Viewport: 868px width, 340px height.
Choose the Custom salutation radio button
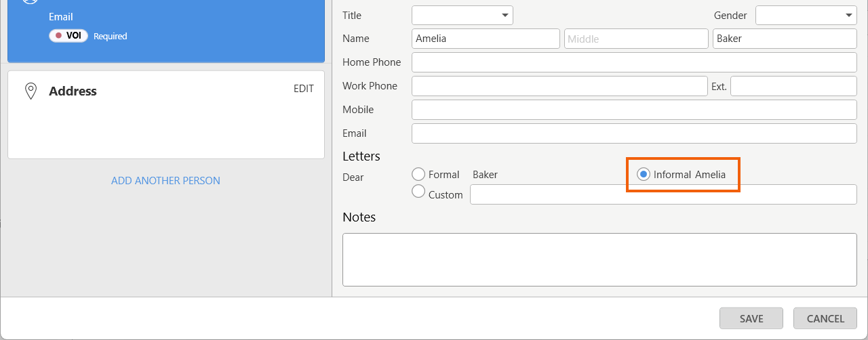pos(418,192)
